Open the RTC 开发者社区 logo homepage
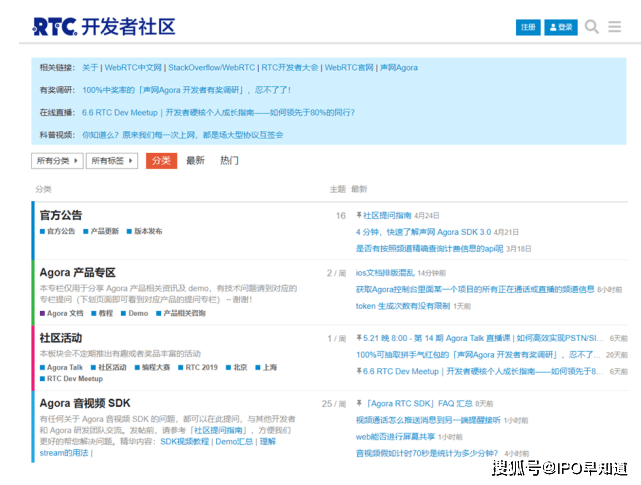The width and height of the screenshot is (641, 485). click(x=104, y=27)
